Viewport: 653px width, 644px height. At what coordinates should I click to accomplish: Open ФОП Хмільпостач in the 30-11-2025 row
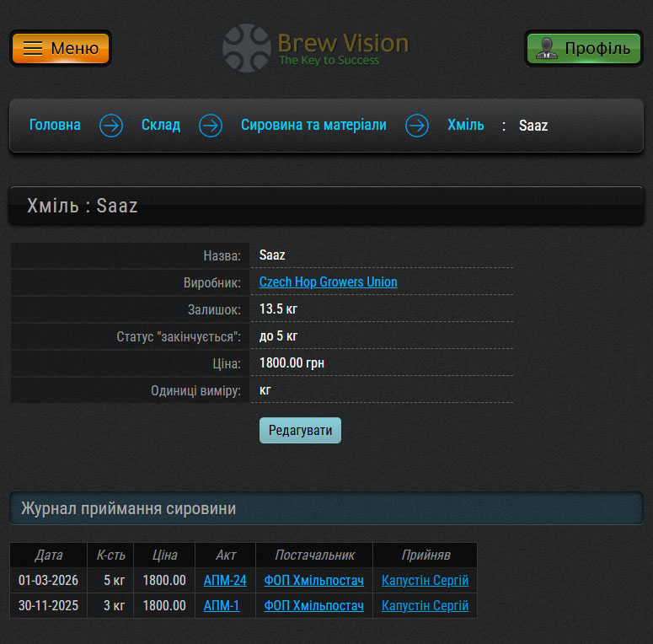313,606
